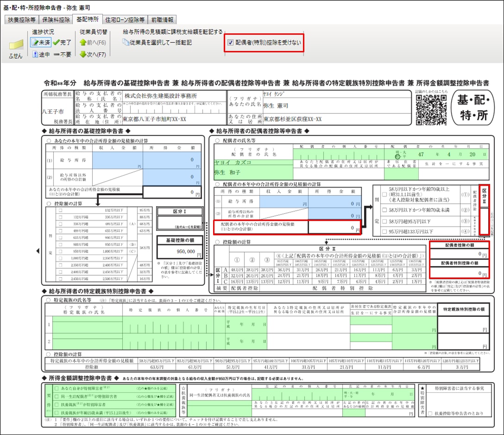Set progress status to 不要
The height and width of the screenshot is (435, 504).
tap(62, 55)
